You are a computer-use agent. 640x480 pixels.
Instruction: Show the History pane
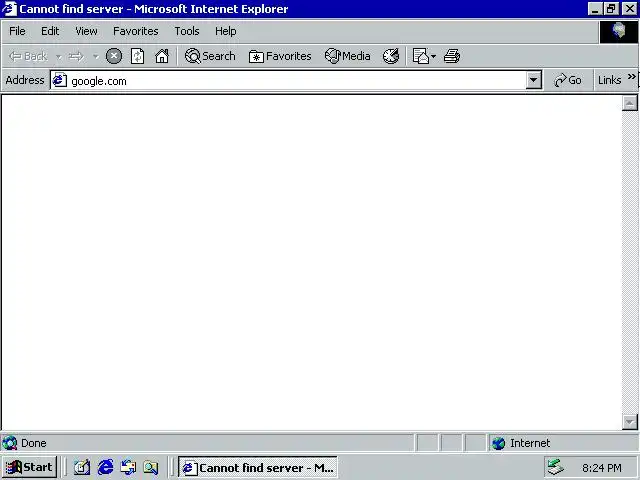(x=391, y=56)
